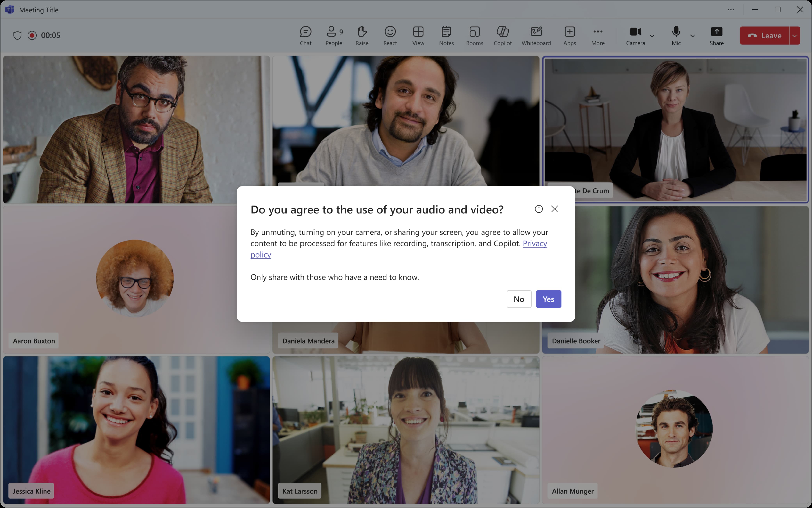The height and width of the screenshot is (508, 812).
Task: Click the Danielle Booker name label
Action: click(576, 341)
